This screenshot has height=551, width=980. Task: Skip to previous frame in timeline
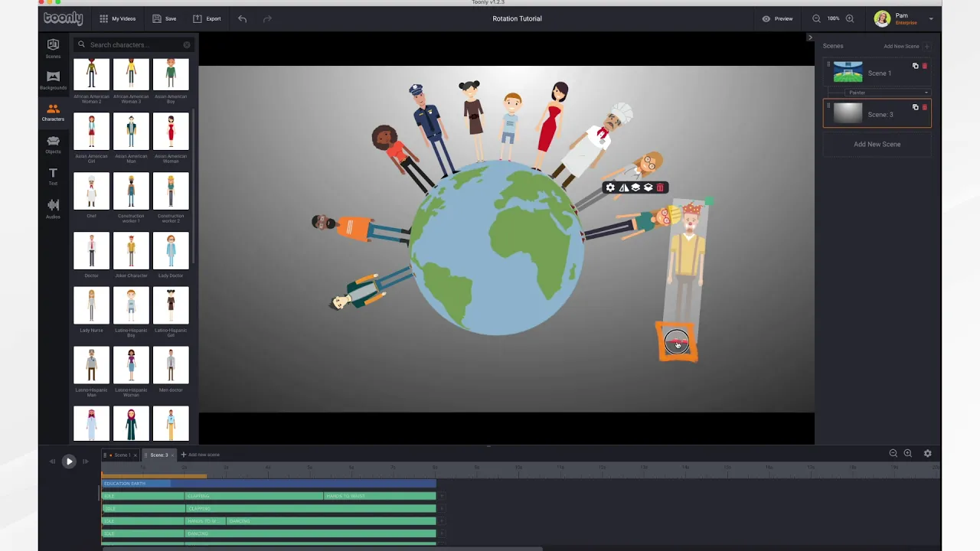[x=52, y=461]
